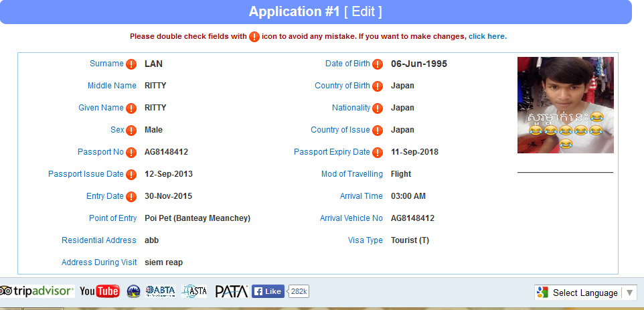The width and height of the screenshot is (644, 310).
Task: Click the Surname field label
Action: coord(107,64)
